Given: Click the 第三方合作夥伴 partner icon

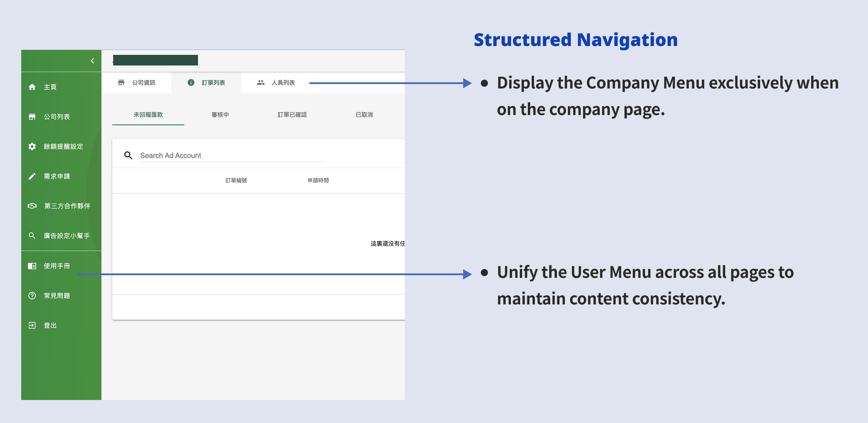Looking at the screenshot, I should [32, 206].
